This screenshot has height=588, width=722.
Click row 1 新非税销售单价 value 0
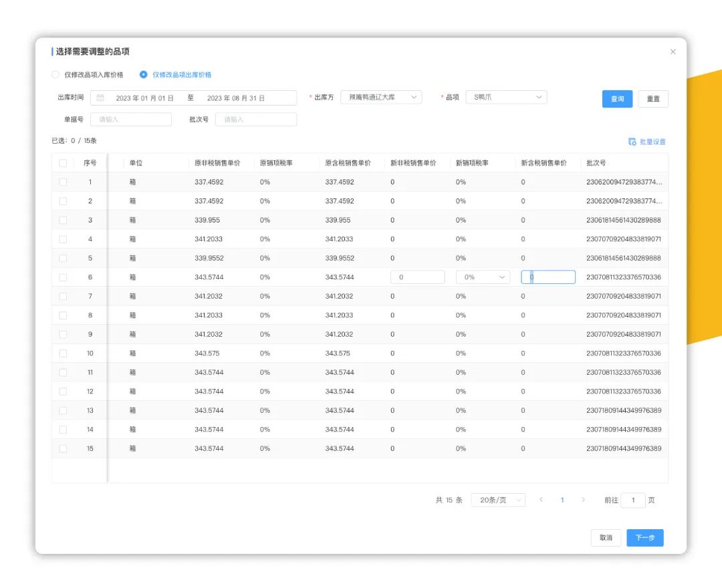pos(392,182)
